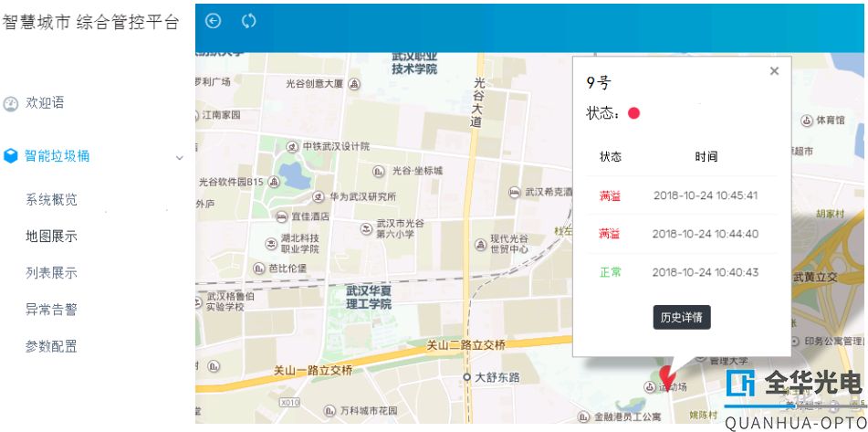
Task: Click the red status indicator dot
Action: pyautogui.click(x=633, y=113)
